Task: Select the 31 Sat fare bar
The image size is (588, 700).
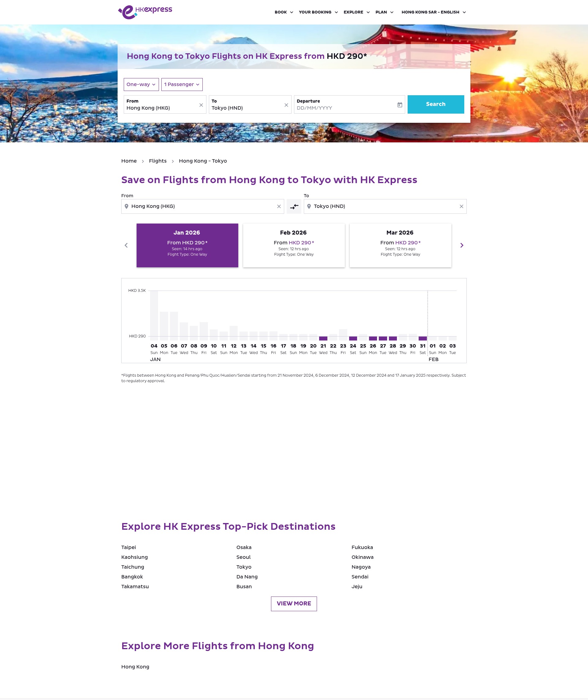Action: [423, 338]
